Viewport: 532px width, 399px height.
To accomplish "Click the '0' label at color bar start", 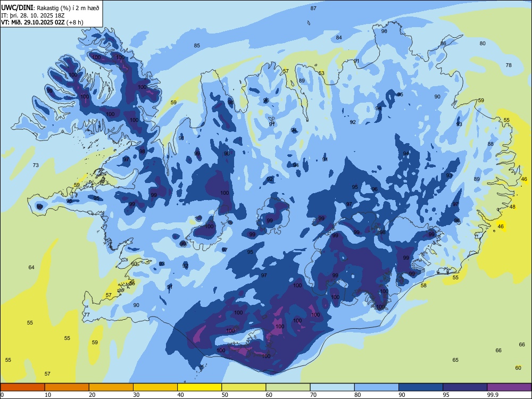I will point(2,395).
